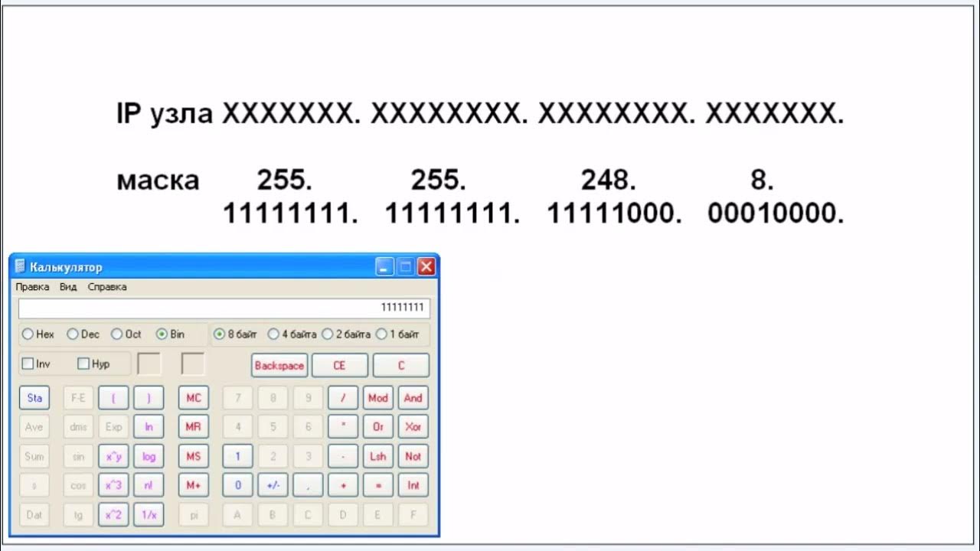The height and width of the screenshot is (551, 980).
Task: Minimize the Калькулятор window
Action: (385, 266)
